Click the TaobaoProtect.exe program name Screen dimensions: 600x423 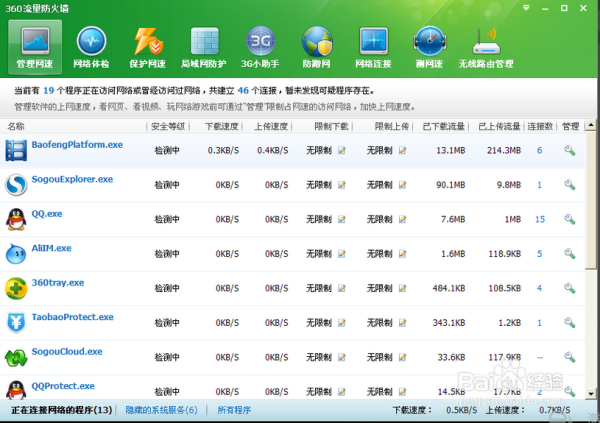[x=73, y=317]
